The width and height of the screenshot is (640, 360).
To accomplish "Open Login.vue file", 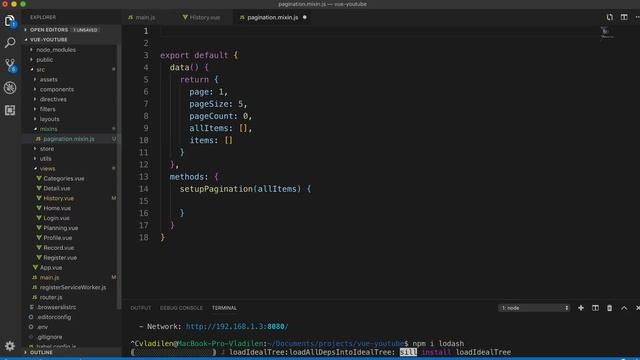I will click(x=56, y=218).
